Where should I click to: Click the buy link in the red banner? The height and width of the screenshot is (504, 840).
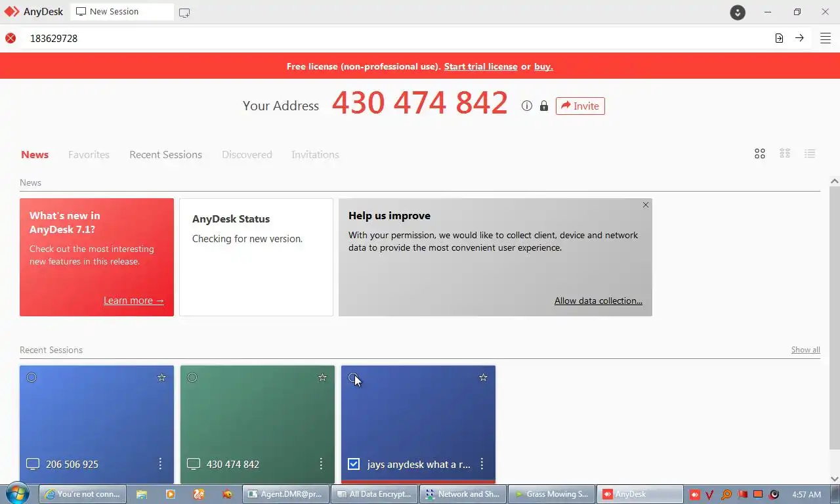pos(543,66)
